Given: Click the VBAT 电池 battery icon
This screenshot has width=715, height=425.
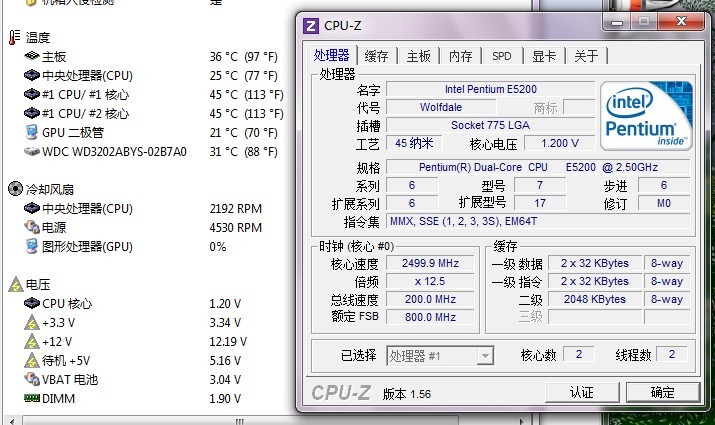Looking at the screenshot, I should click(x=31, y=379).
